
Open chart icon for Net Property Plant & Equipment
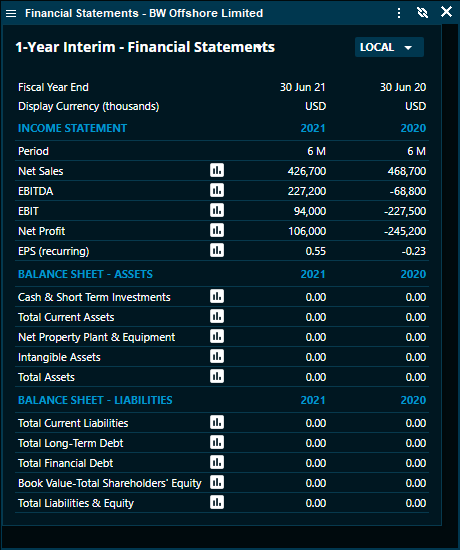pos(217,336)
